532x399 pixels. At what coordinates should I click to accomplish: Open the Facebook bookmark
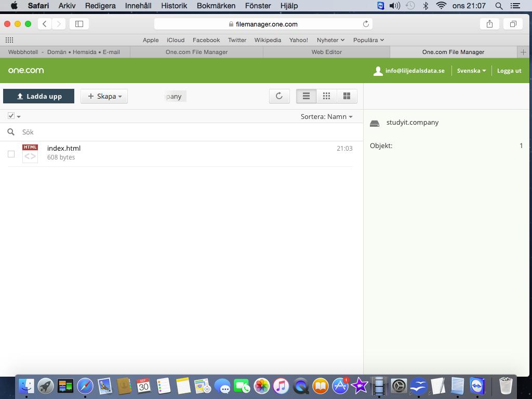click(206, 40)
